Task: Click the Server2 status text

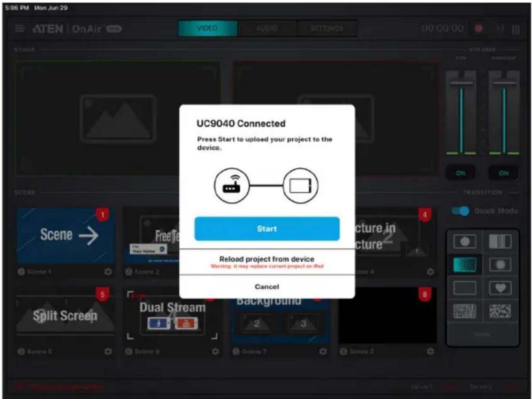Action: click(x=481, y=387)
